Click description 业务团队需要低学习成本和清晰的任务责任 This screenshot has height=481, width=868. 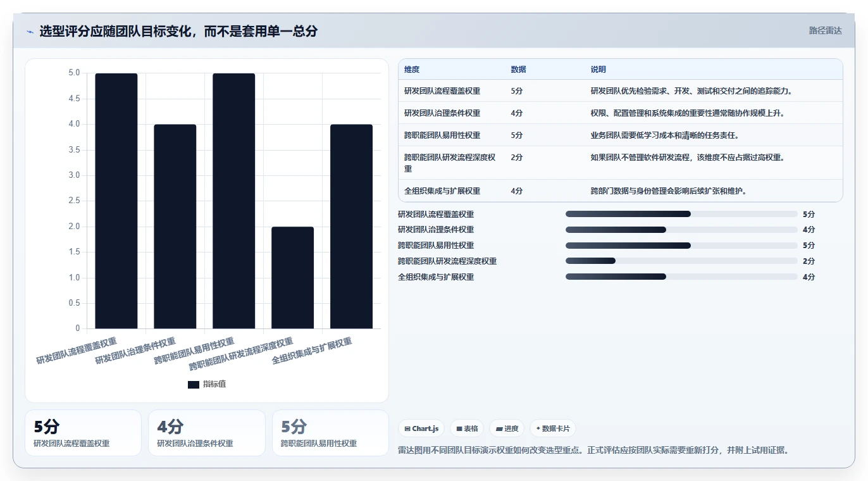coord(665,135)
